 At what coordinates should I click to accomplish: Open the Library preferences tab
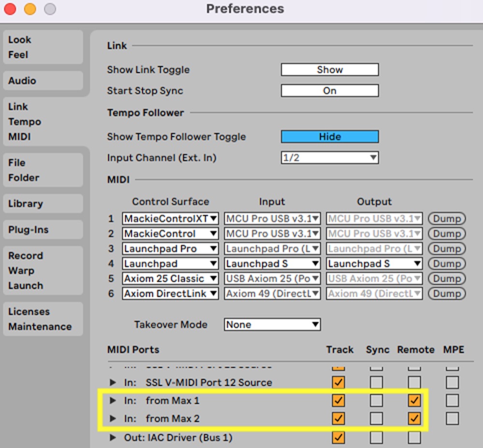coord(43,203)
